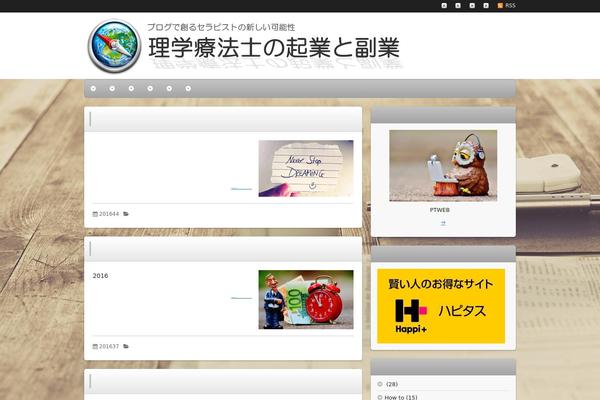Screen dimensions: 600x400
Task: Click the small arrow link under PTWEB
Action: 443,223
